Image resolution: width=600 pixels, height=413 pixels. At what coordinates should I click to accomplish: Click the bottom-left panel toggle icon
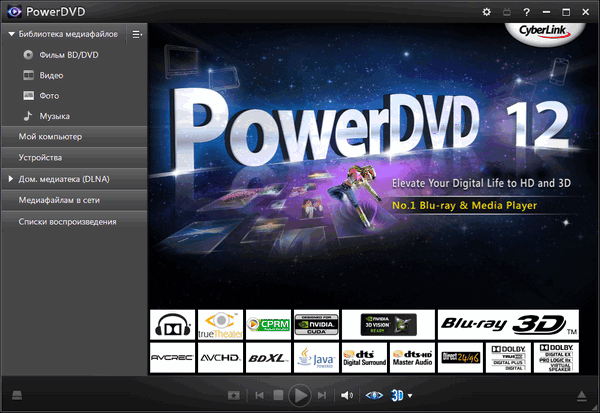pos(18,395)
